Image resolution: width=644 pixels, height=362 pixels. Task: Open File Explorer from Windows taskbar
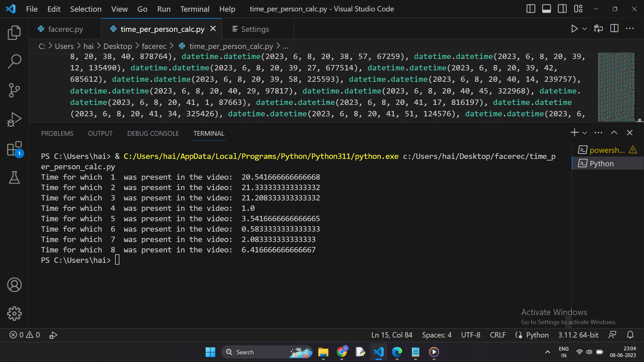tap(323, 352)
